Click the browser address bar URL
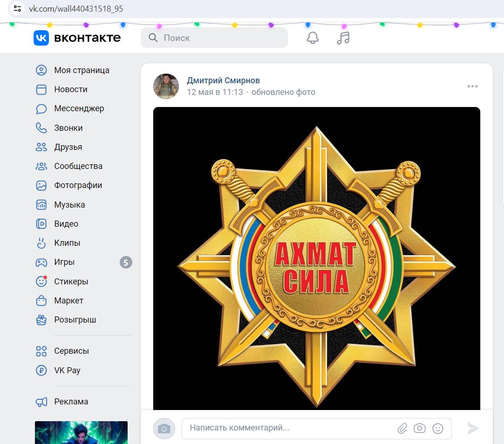Viewport: 504px width, 444px height. (x=76, y=9)
